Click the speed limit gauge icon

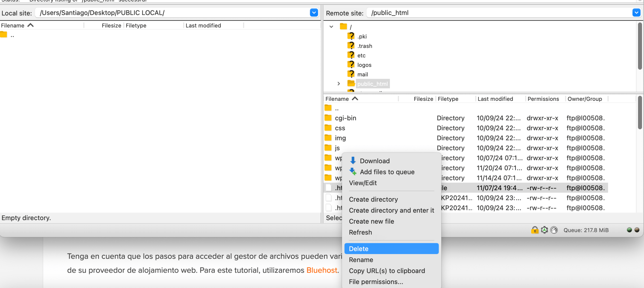554,230
